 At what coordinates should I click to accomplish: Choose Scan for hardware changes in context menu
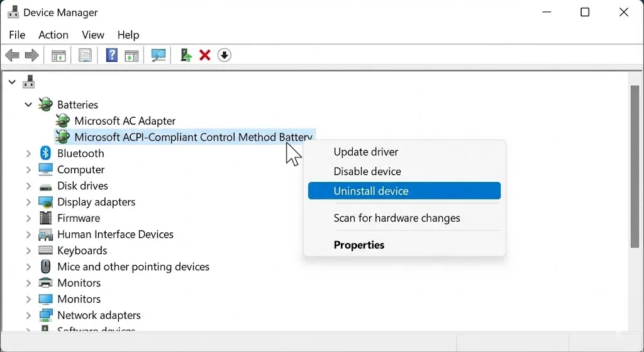click(x=404, y=218)
